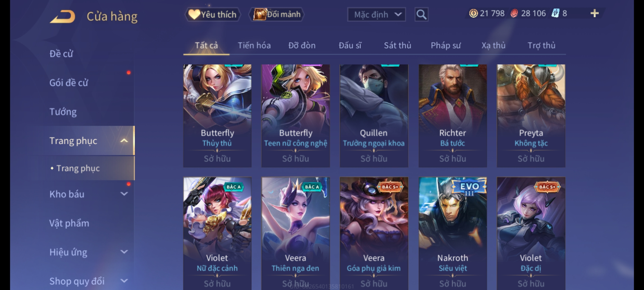The image size is (644, 290).
Task: Switch to the Sát thủ tab
Action: [x=397, y=45]
